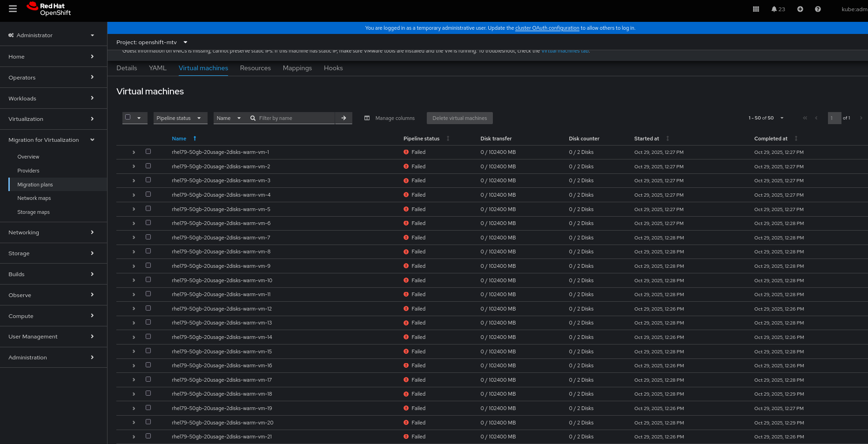Screen dimensions: 868x444
Task: Open the help question mark icon
Action: pos(818,9)
